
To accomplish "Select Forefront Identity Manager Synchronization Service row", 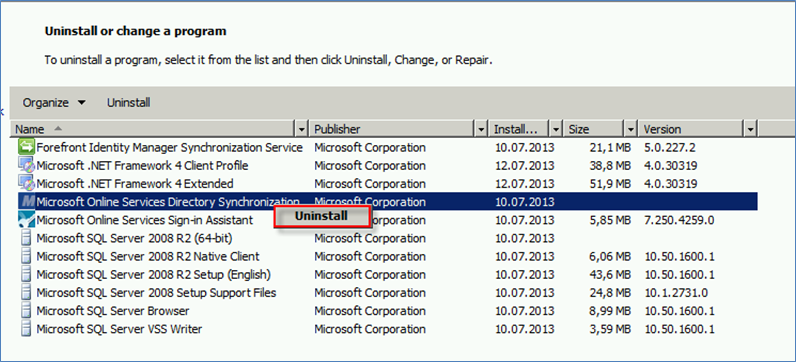I will [x=388, y=147].
